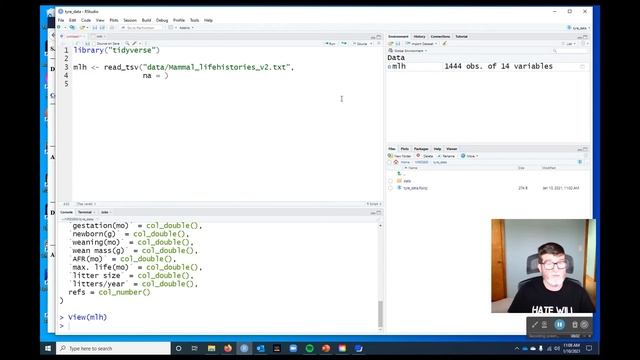Viewport: 640px width, 360px height.
Task: Click the Environment search field
Action: (x=570, y=51)
